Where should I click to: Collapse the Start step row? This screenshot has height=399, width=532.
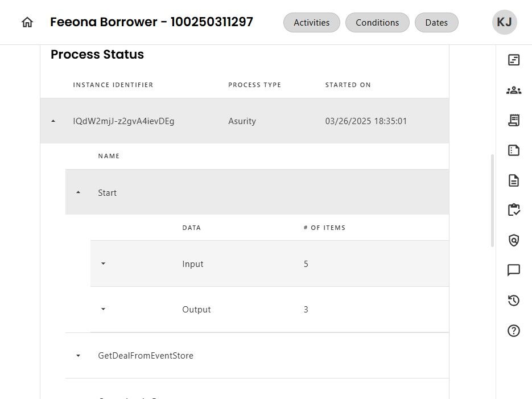point(79,193)
